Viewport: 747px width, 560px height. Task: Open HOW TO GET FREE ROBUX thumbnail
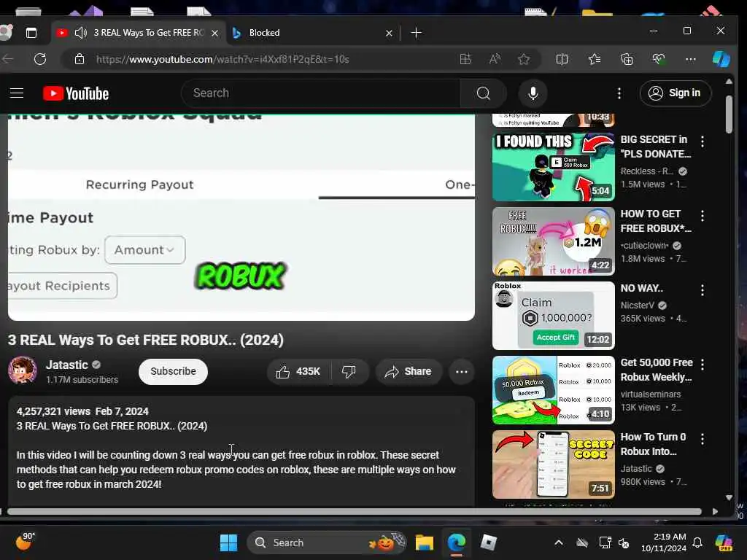tap(553, 241)
